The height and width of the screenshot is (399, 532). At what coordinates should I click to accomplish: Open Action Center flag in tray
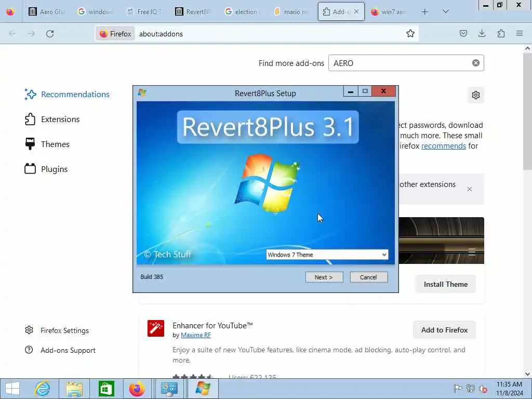tap(458, 389)
